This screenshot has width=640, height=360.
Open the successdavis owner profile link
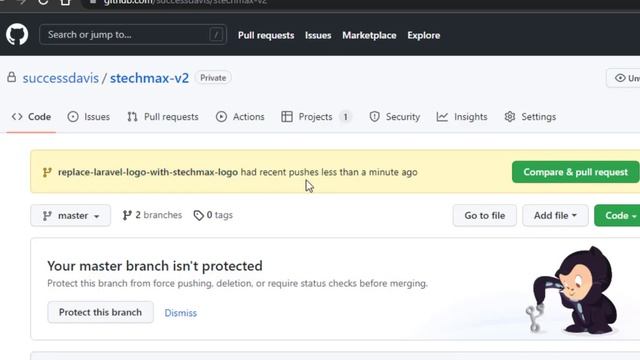point(61,78)
